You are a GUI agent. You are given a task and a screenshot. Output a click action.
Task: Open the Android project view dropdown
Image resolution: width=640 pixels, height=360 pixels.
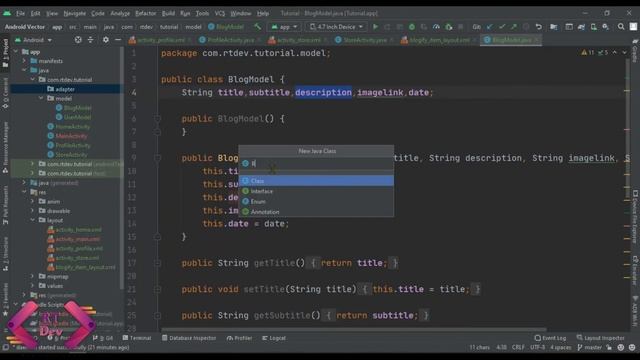34,40
